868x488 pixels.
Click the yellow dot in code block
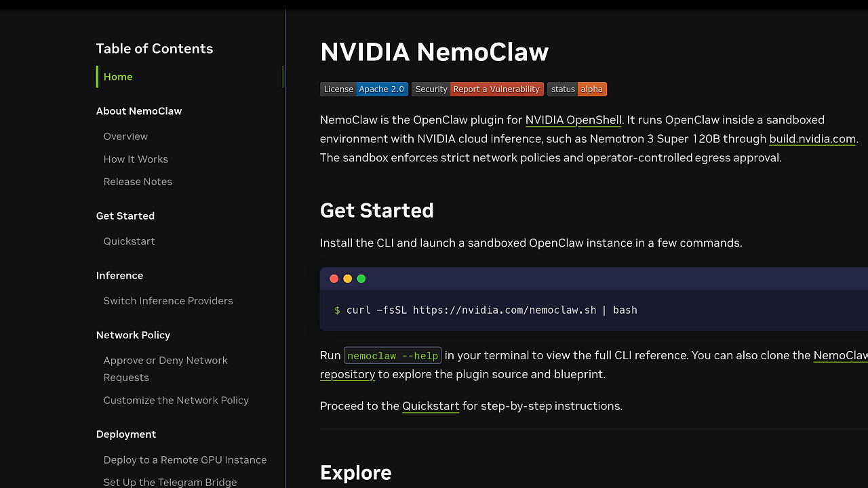(348, 279)
